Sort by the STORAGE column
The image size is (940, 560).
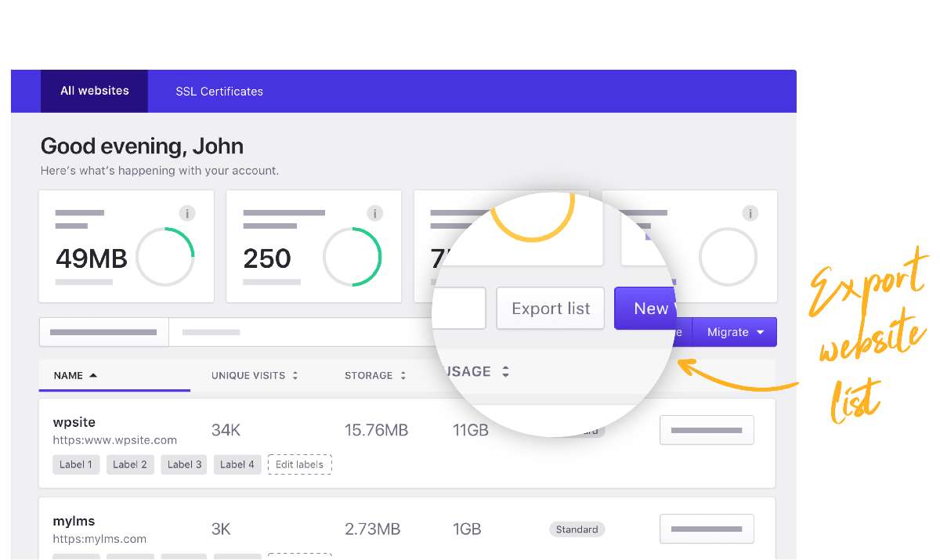(x=375, y=376)
